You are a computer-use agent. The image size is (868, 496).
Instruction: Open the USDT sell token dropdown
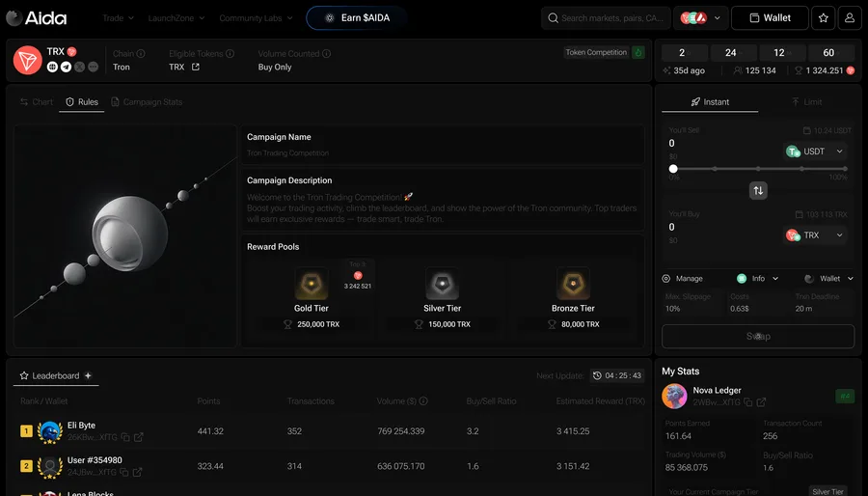point(817,152)
